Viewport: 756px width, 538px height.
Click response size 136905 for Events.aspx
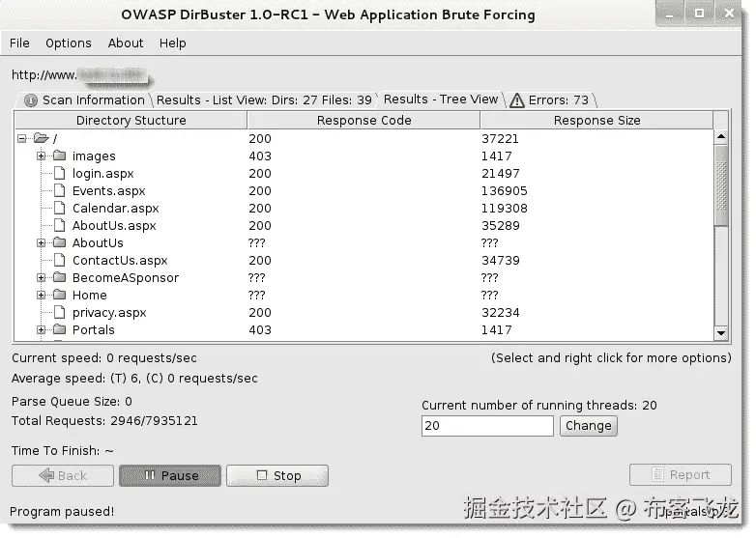coord(505,190)
